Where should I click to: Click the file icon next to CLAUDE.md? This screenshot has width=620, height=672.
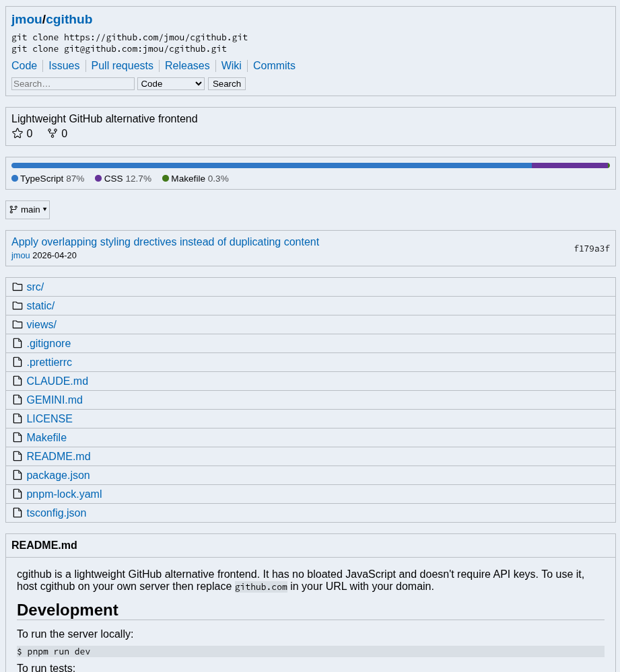pos(18,381)
